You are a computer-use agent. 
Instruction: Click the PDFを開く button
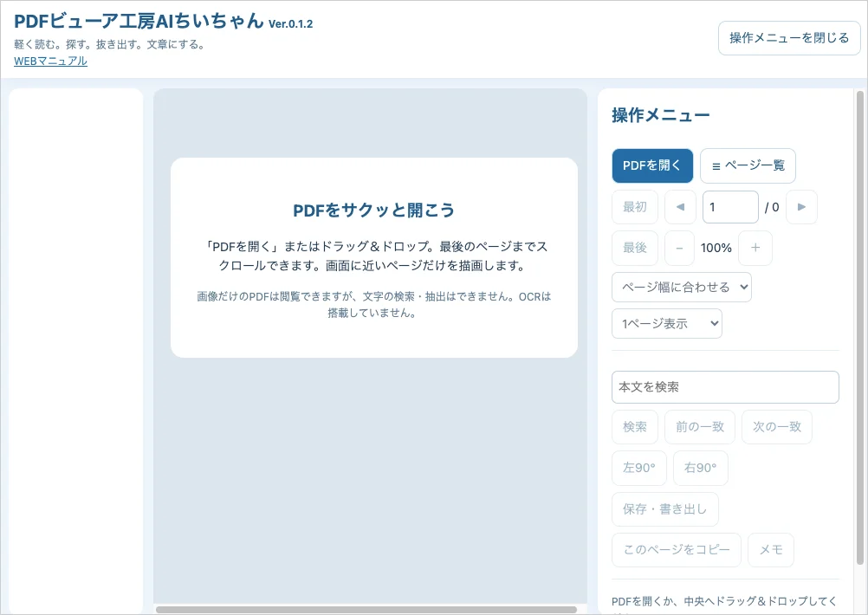coord(652,165)
